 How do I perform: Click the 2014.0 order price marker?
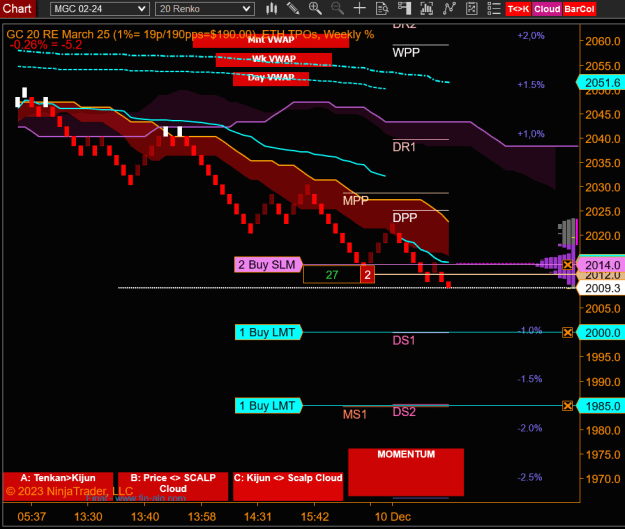click(602, 265)
